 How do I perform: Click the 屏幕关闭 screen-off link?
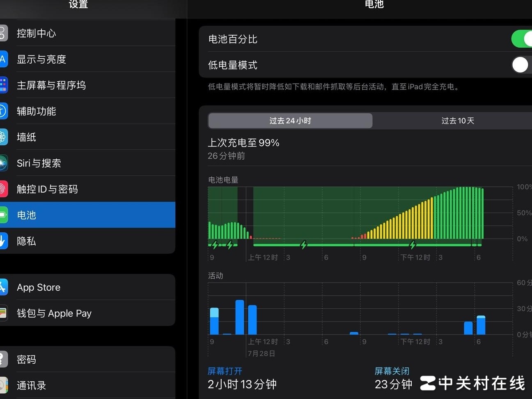pyautogui.click(x=392, y=371)
